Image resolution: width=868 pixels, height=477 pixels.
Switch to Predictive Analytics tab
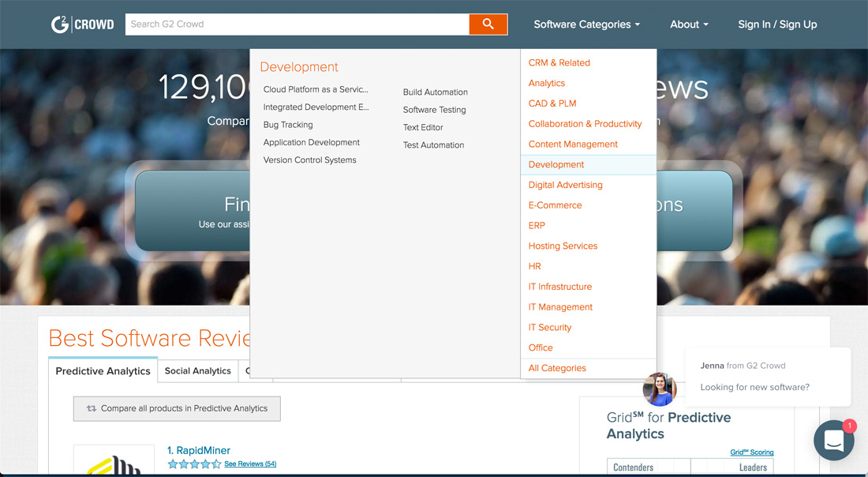(103, 370)
